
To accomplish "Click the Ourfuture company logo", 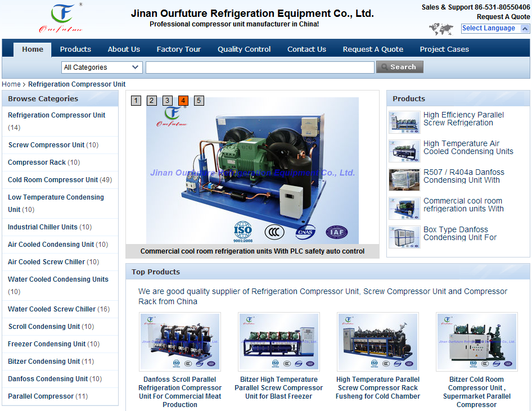I will (x=61, y=17).
